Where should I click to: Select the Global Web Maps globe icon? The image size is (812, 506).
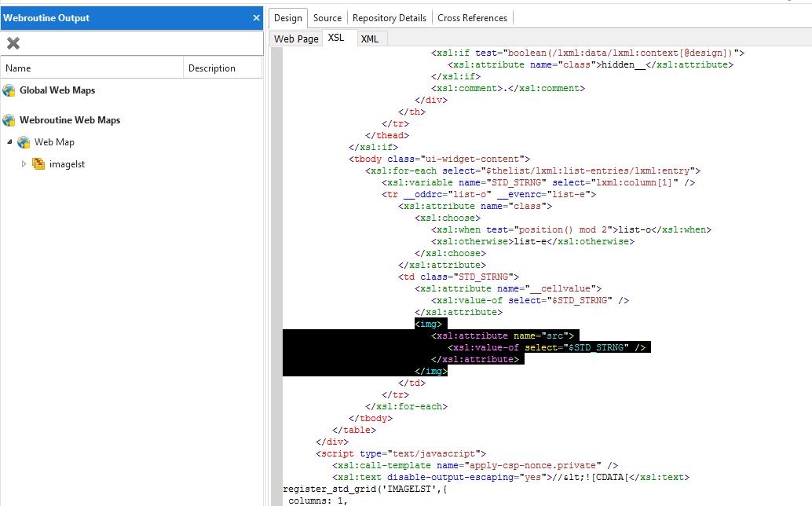click(x=9, y=90)
